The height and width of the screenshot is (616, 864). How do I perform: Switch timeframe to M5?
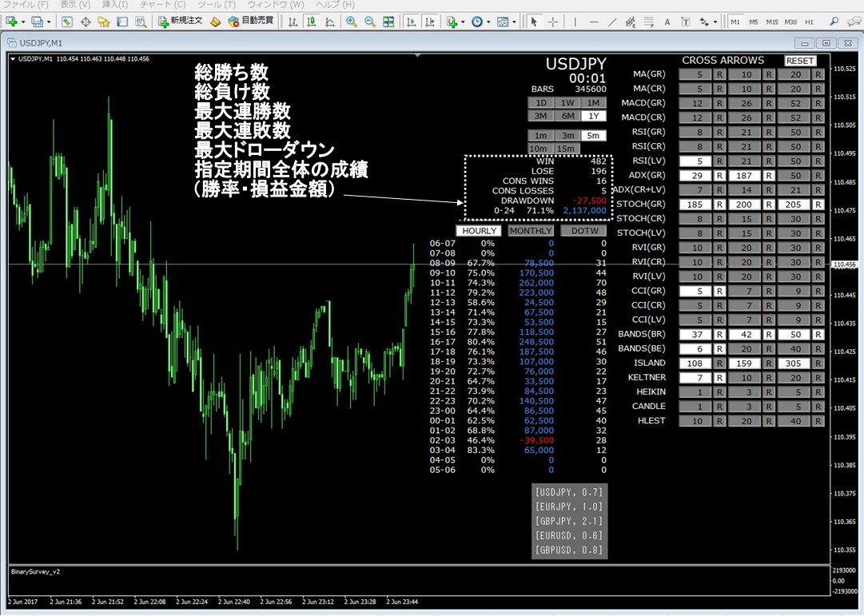[754, 22]
